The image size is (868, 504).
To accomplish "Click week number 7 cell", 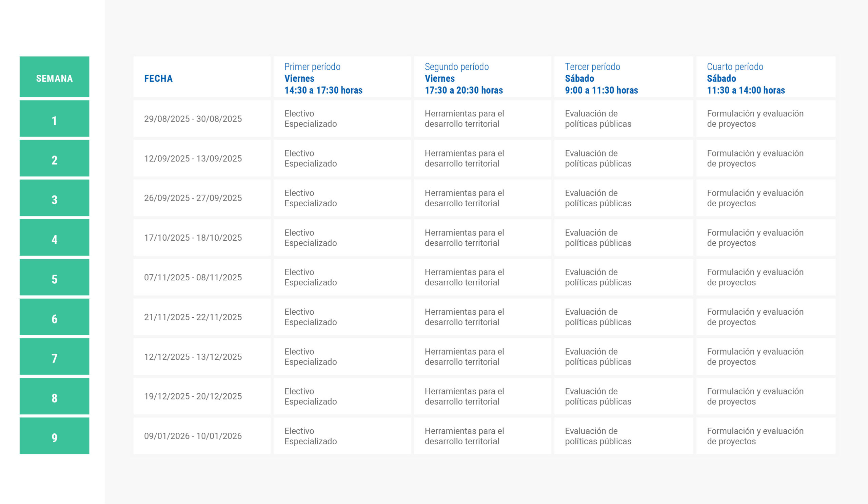I will [55, 356].
